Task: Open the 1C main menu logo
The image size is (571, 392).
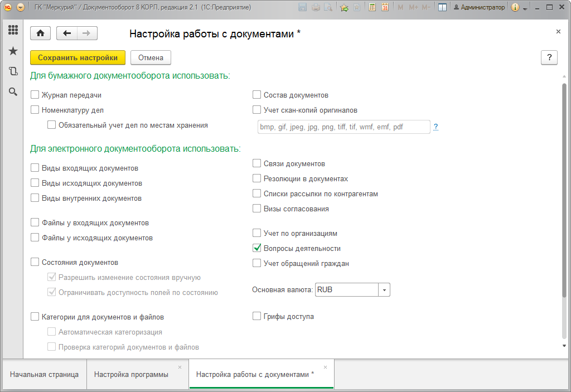Action: (8, 7)
